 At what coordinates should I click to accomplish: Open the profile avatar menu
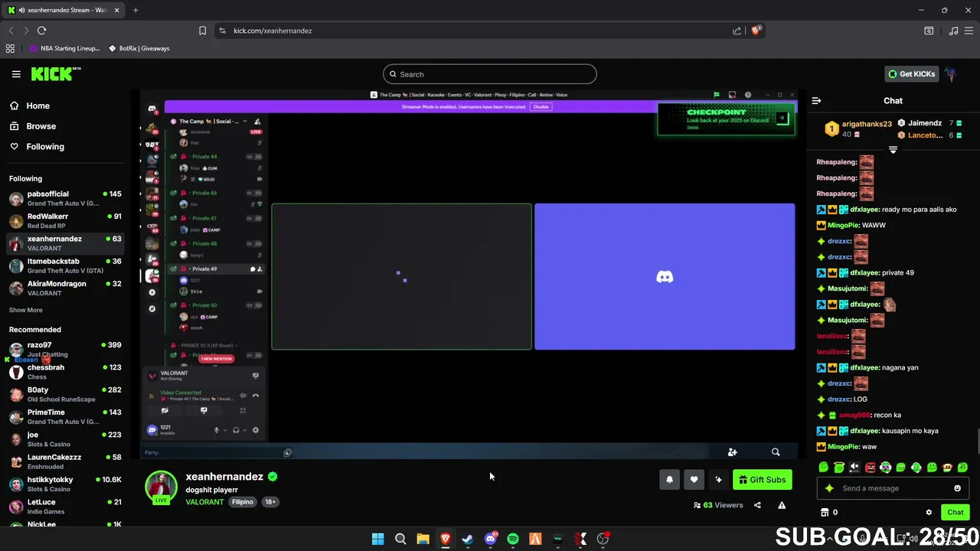coord(950,74)
